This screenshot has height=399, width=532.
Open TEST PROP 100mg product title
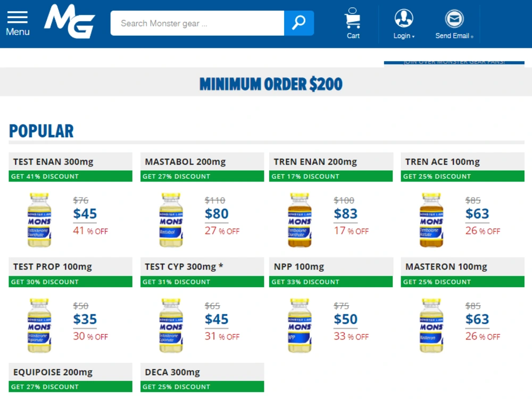(53, 267)
